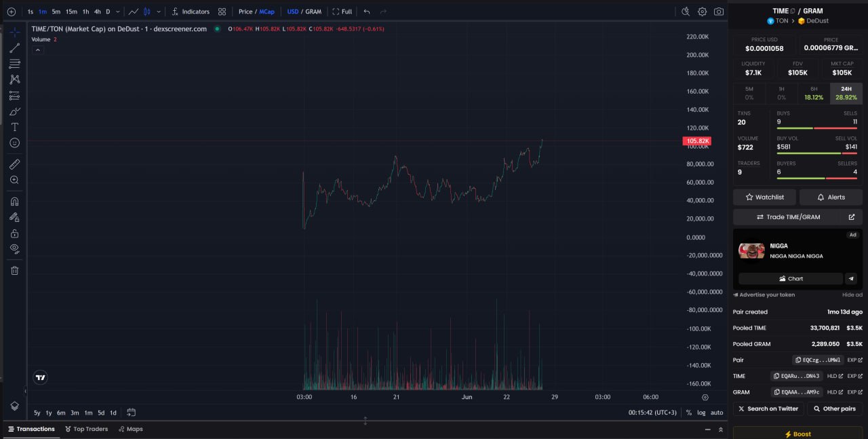Open the ruler measure tool
The height and width of the screenshot is (439, 868).
14,164
